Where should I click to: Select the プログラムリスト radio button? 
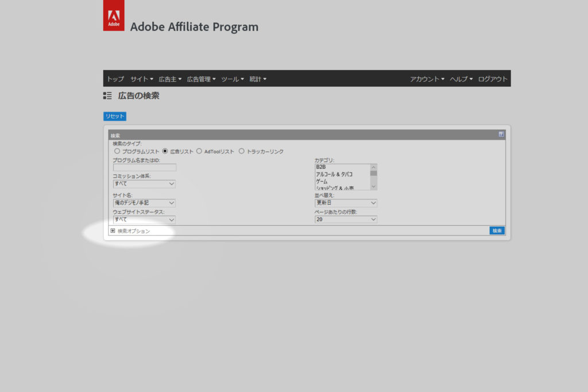pos(117,151)
